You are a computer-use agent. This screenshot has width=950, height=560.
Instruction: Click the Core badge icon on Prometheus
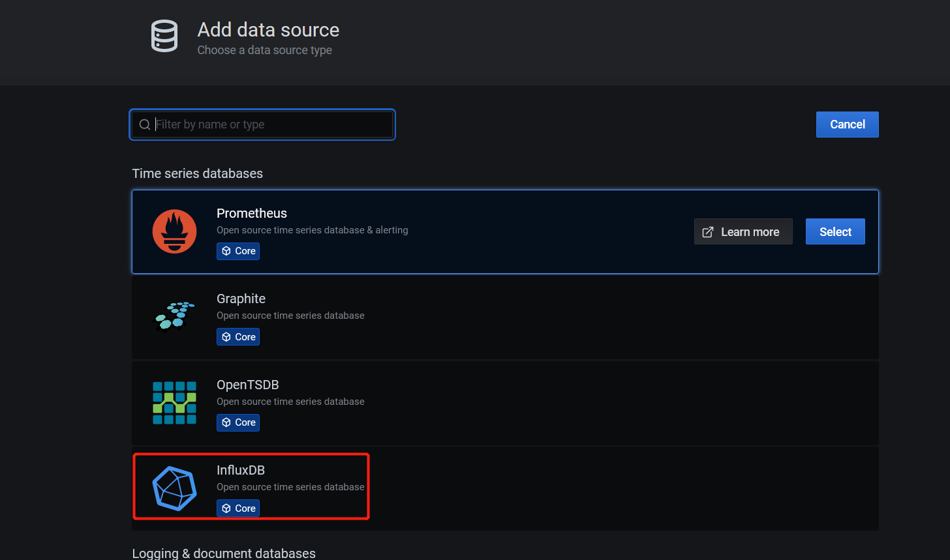[225, 251]
